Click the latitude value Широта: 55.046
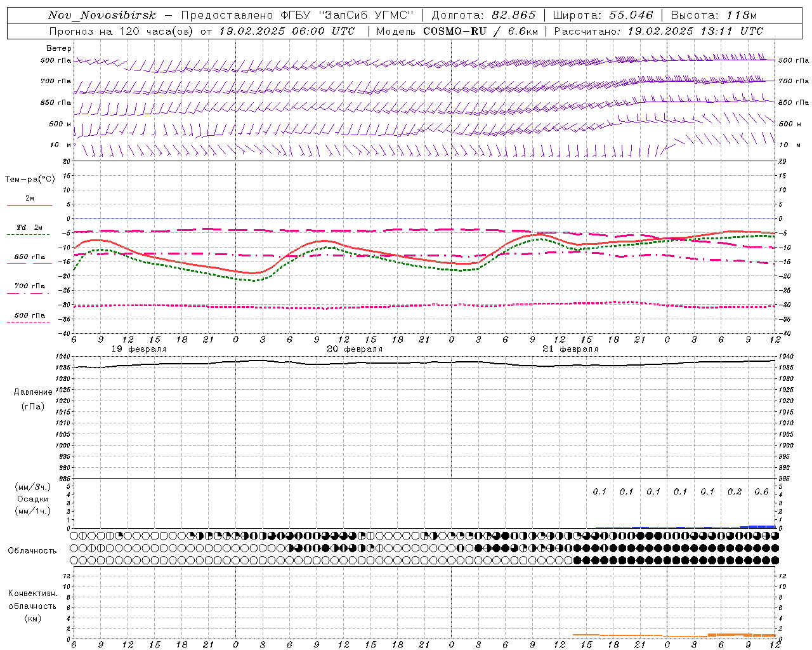812x650 pixels. (x=603, y=15)
